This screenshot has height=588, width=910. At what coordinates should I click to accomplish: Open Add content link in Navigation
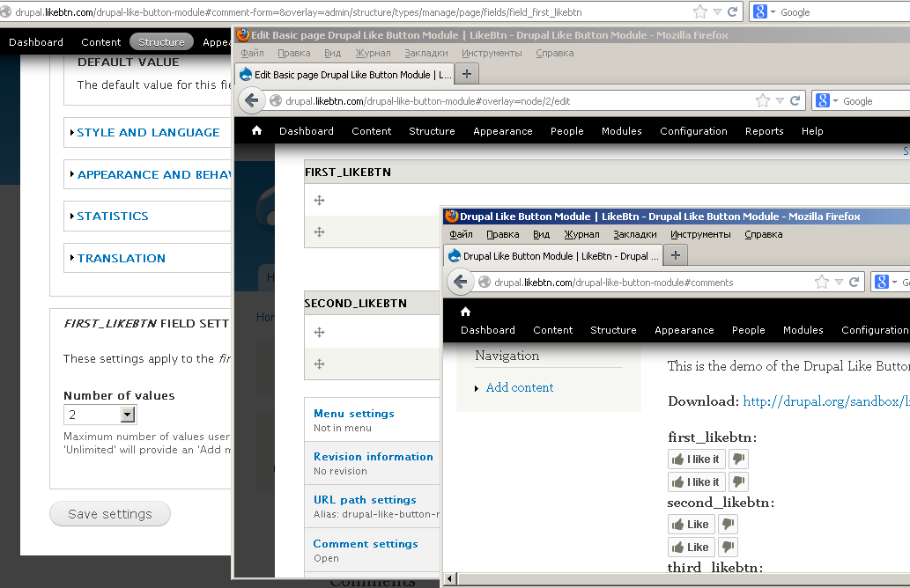pyautogui.click(x=520, y=387)
